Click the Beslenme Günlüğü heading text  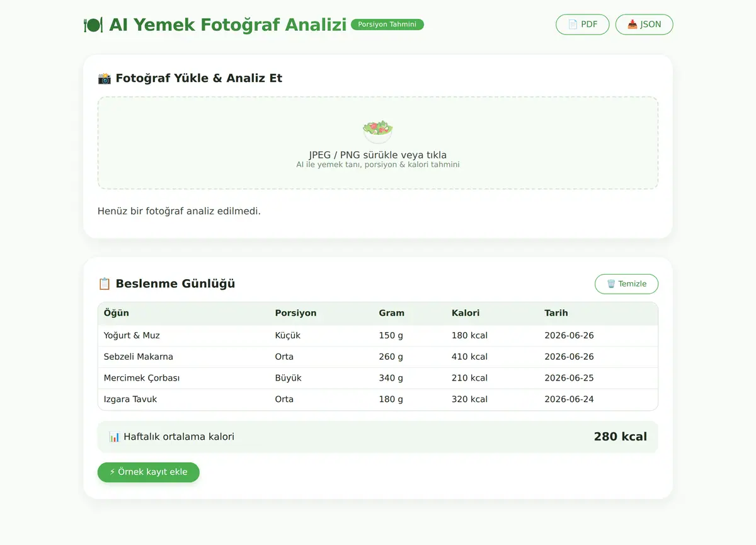pos(175,284)
